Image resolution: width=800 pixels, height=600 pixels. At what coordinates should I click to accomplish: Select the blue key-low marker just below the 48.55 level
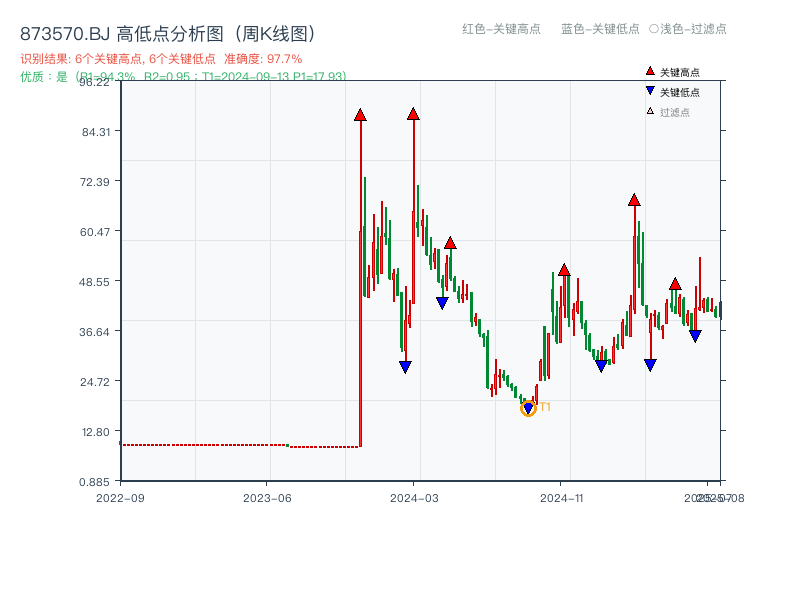442,303
